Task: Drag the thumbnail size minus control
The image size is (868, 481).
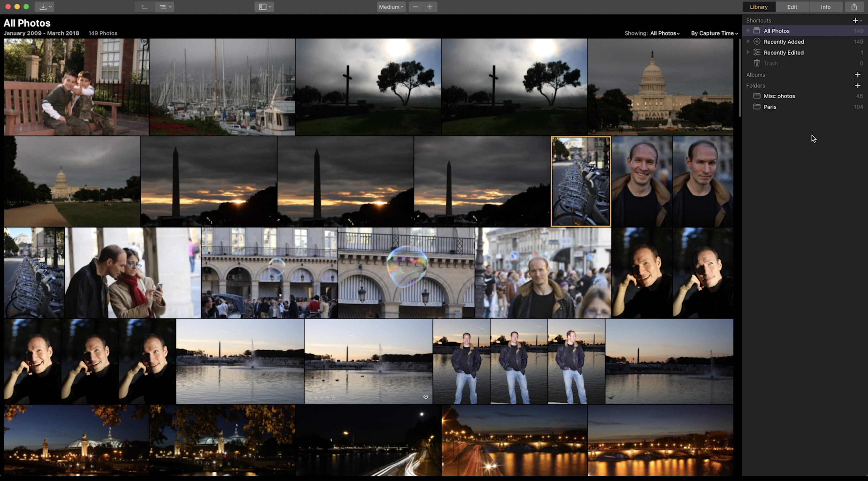Action: [415, 6]
